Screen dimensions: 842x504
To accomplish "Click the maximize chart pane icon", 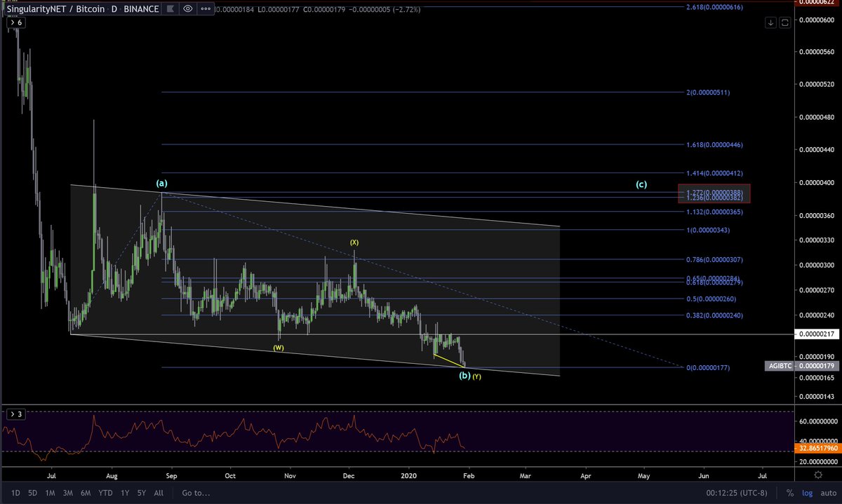I will (x=784, y=22).
